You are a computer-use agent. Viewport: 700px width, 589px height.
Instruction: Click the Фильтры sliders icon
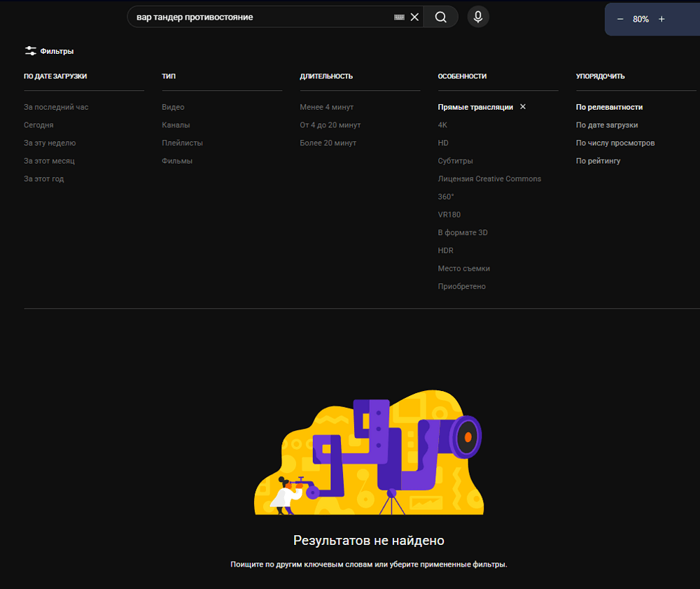31,51
